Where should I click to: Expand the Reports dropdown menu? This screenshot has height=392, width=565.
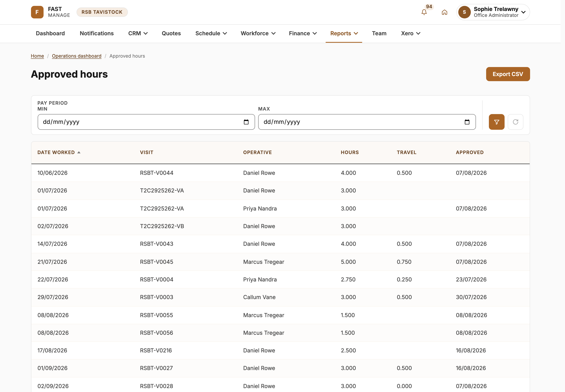point(344,33)
